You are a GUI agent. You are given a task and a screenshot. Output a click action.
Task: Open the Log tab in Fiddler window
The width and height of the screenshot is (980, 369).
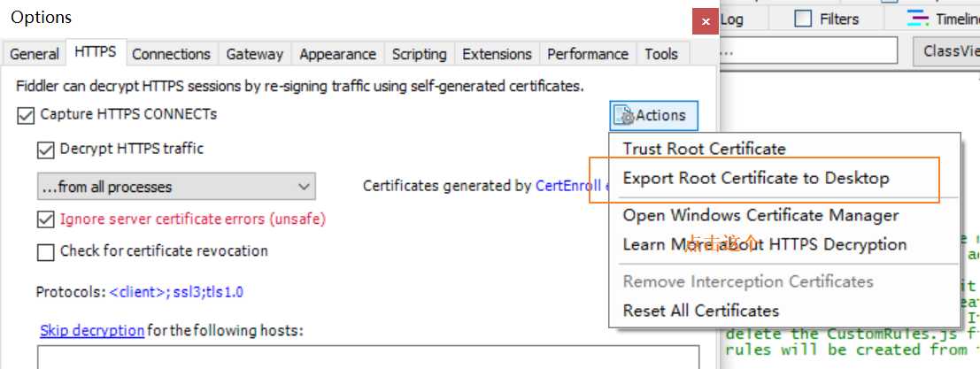click(731, 19)
